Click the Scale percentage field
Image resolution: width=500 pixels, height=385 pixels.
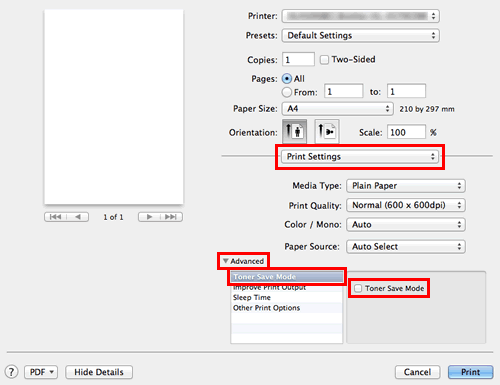tap(406, 132)
